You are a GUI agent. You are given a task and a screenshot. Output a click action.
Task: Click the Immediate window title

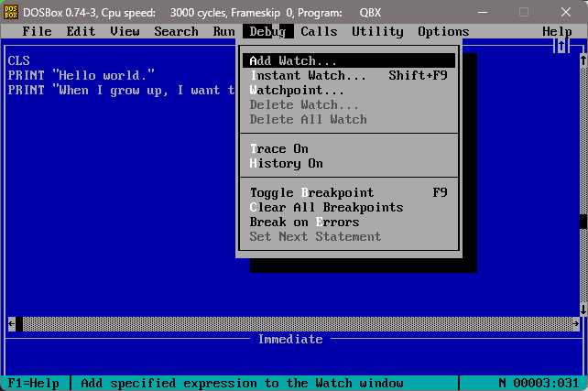[x=290, y=340]
